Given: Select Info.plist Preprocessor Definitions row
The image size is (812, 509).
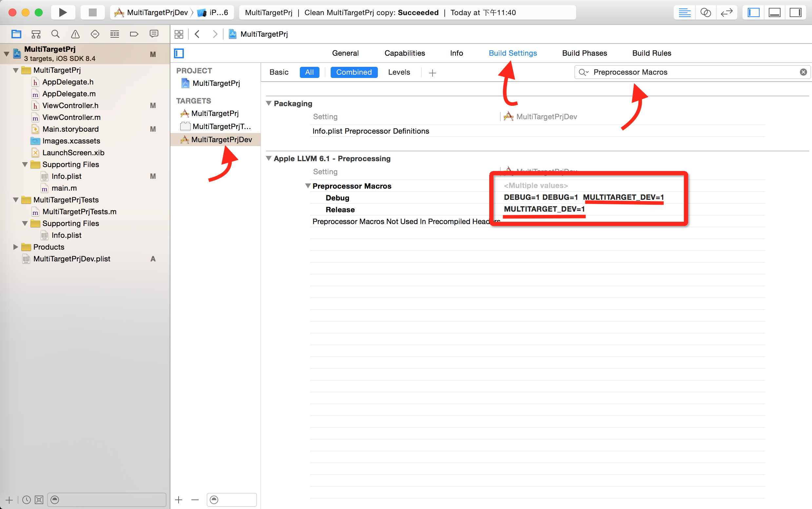Looking at the screenshot, I should click(x=537, y=131).
